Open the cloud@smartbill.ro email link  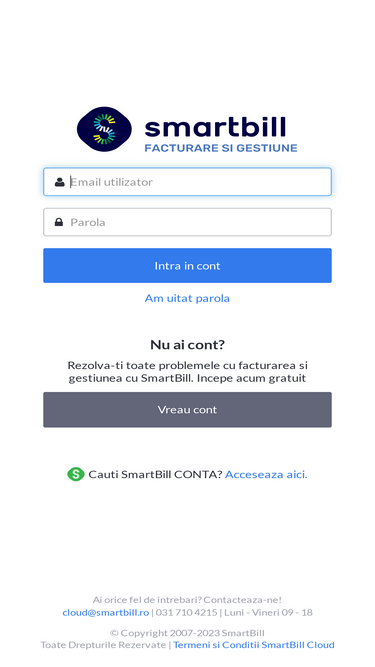click(106, 613)
